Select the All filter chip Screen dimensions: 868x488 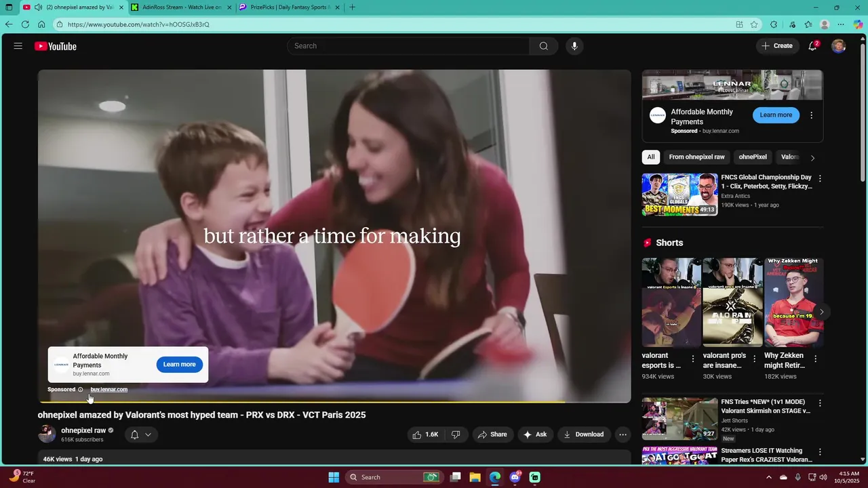(651, 157)
